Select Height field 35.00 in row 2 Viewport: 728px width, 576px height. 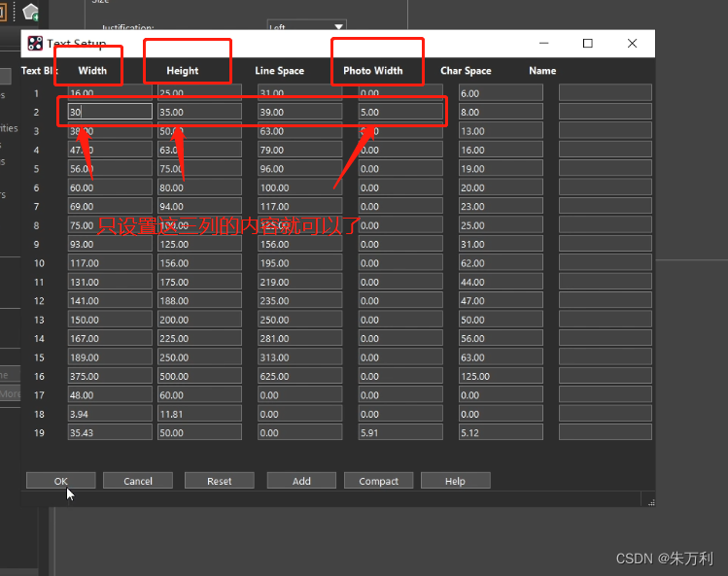pos(199,112)
